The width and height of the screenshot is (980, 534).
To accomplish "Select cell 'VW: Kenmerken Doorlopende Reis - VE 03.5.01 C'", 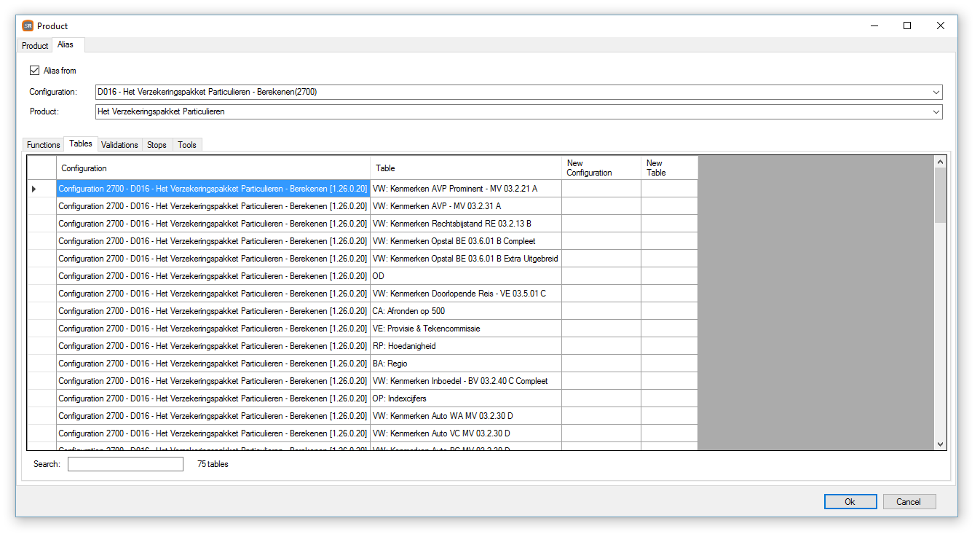I will (466, 294).
